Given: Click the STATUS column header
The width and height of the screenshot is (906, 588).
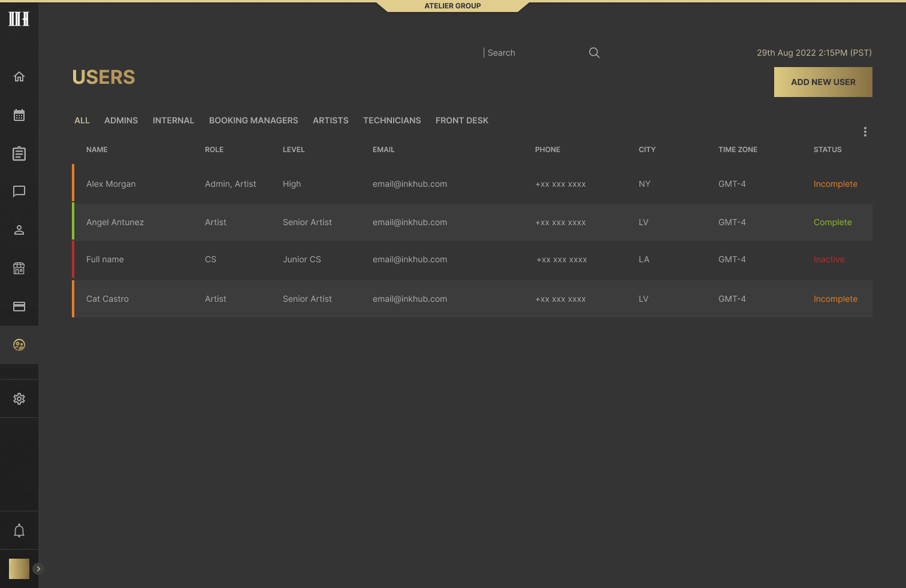Looking at the screenshot, I should 828,150.
